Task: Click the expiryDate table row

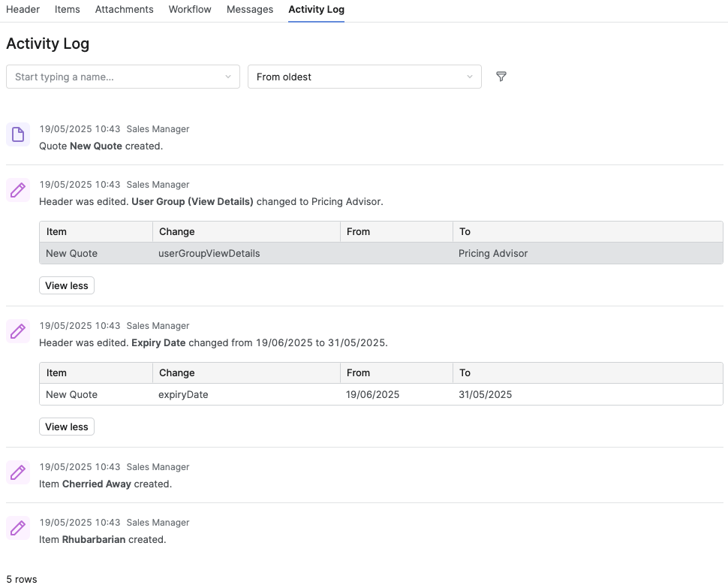Action: coord(381,395)
